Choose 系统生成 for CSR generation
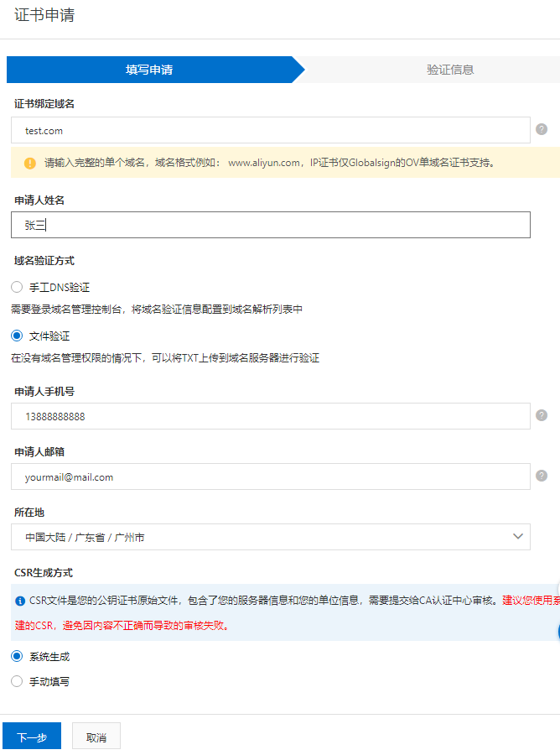 (x=17, y=656)
